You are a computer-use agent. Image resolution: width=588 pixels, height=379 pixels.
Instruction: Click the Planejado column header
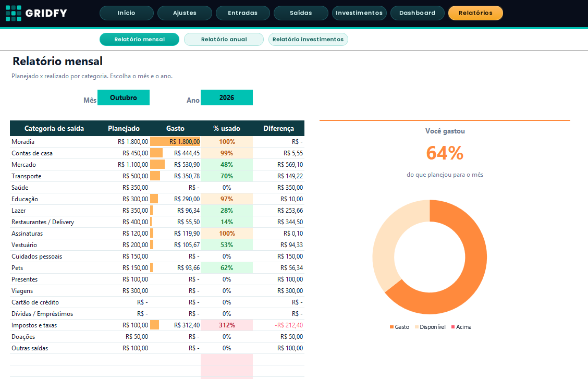click(x=124, y=128)
